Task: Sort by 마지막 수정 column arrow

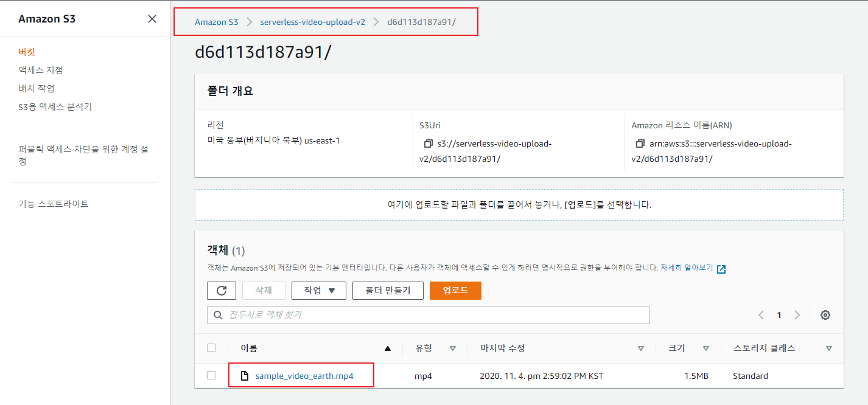Action: (x=641, y=348)
